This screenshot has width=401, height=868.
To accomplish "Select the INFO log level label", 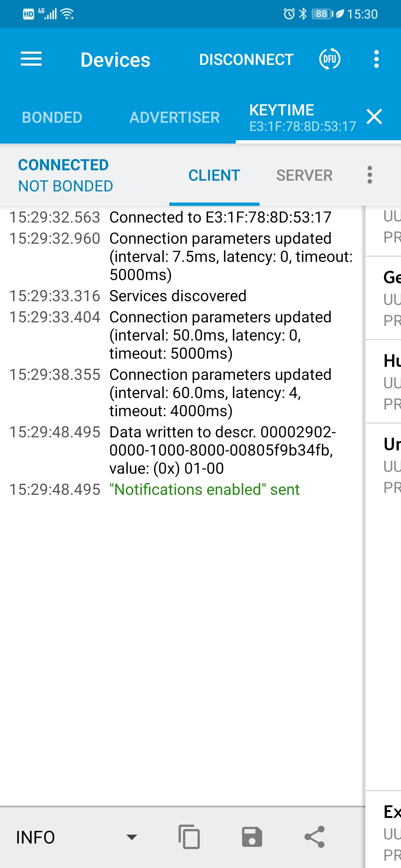I will point(35,837).
